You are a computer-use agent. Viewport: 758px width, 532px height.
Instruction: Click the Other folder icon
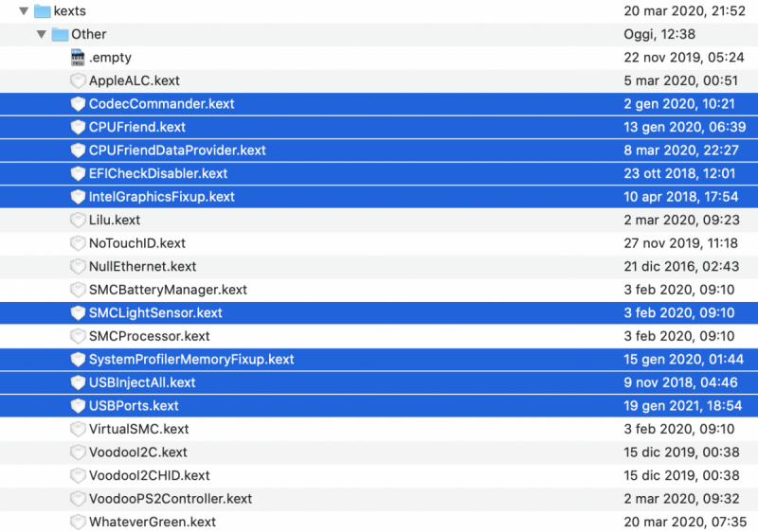pyautogui.click(x=60, y=34)
